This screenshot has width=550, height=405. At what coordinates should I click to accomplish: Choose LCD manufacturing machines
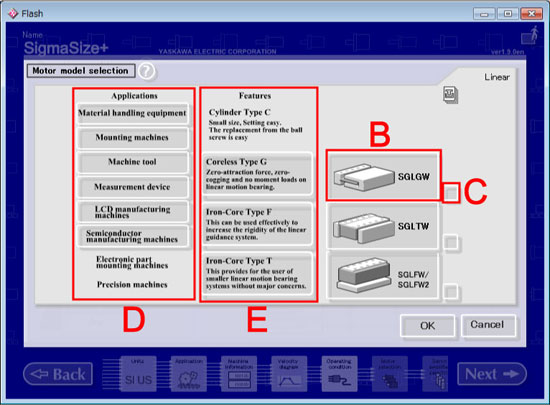click(132, 212)
